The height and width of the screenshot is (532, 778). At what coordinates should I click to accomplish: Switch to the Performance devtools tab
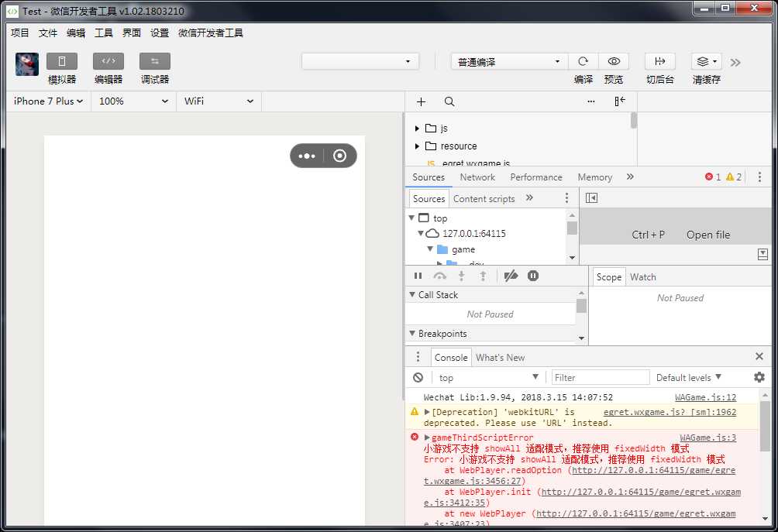pyautogui.click(x=536, y=177)
